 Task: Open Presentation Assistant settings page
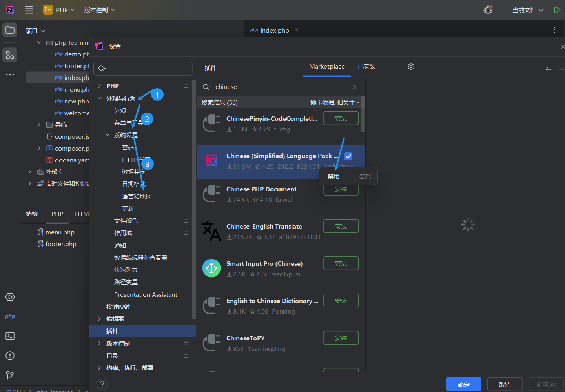pos(146,294)
